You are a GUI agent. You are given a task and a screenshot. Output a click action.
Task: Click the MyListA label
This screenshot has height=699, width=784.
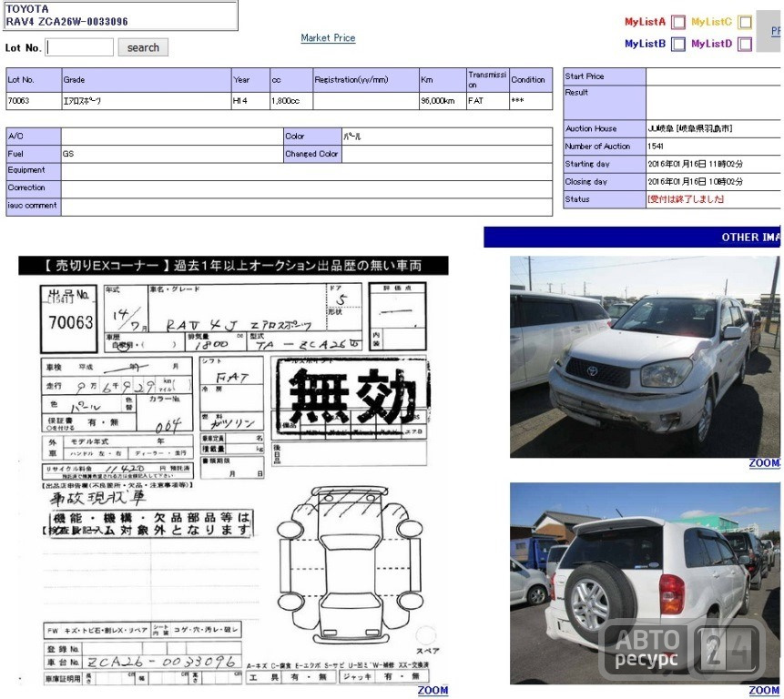tap(645, 22)
